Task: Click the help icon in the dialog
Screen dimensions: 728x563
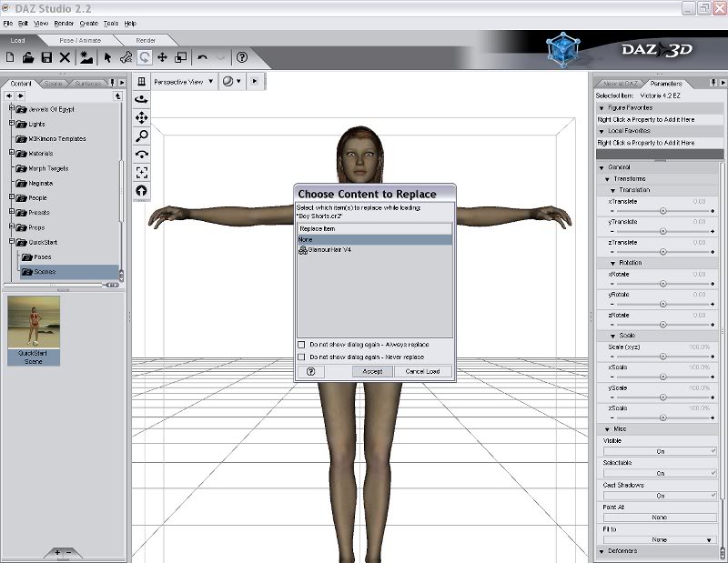Action: tap(310, 371)
